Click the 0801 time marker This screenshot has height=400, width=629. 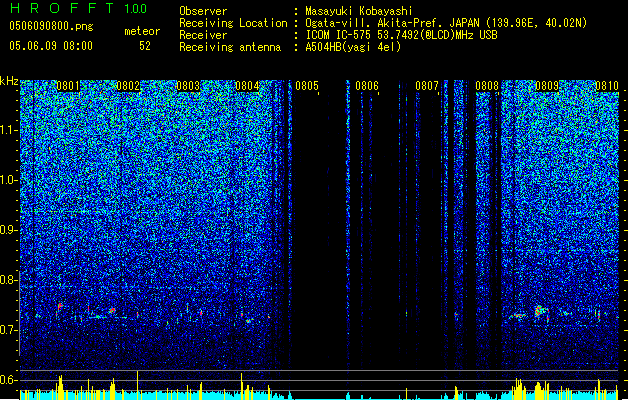tap(68, 86)
